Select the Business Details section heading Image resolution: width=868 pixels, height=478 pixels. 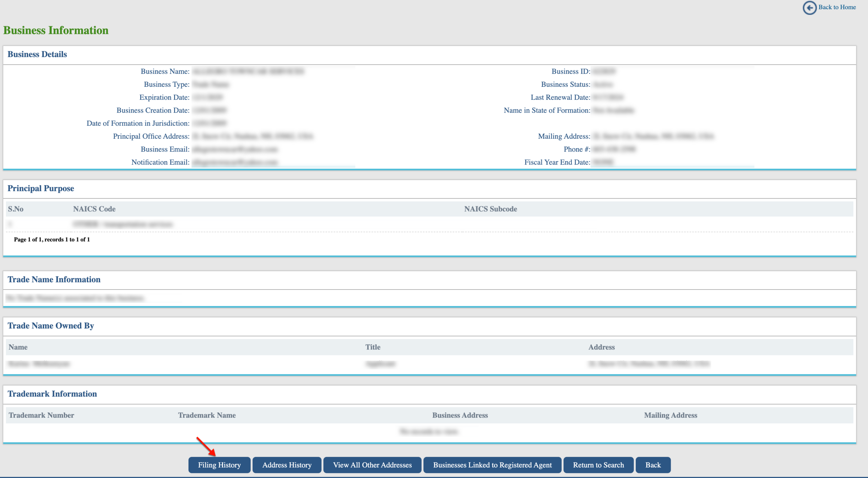(x=37, y=54)
